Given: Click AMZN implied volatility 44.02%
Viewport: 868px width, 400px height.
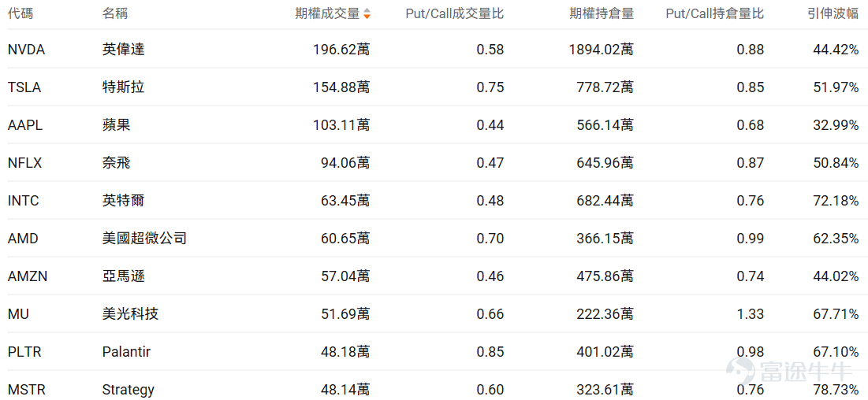Looking at the screenshot, I should pyautogui.click(x=836, y=276).
